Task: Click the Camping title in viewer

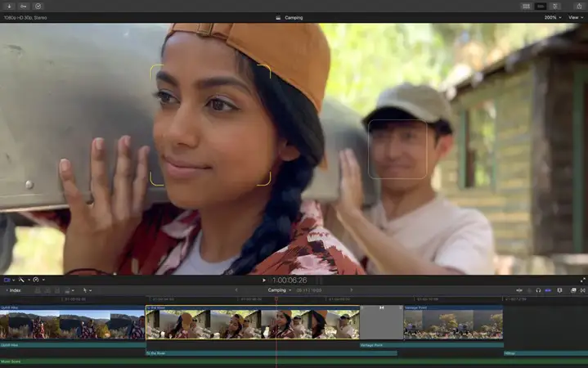Action: click(294, 18)
